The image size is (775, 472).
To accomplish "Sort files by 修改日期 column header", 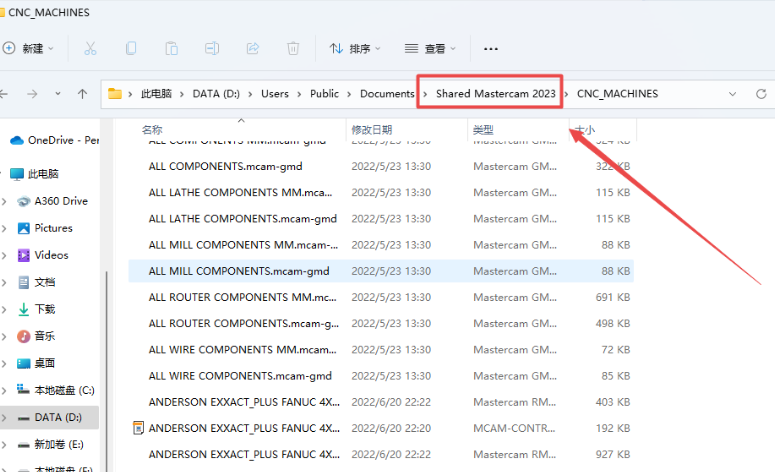I will pos(370,130).
